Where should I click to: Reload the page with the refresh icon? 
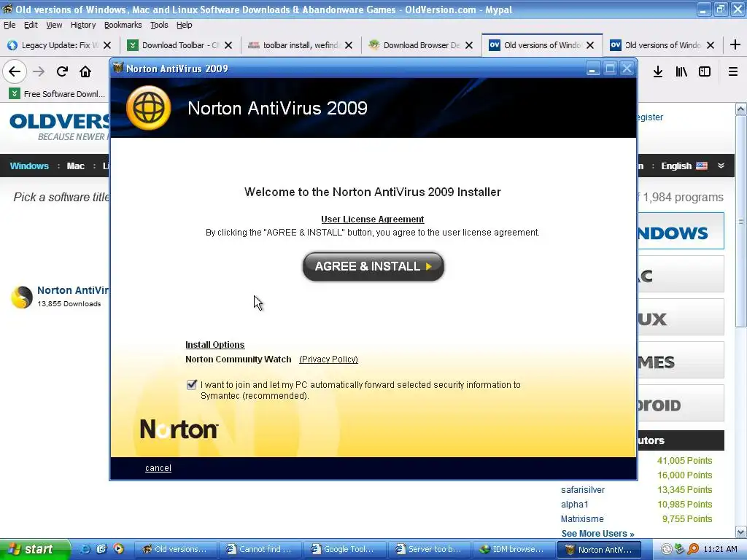tap(62, 71)
